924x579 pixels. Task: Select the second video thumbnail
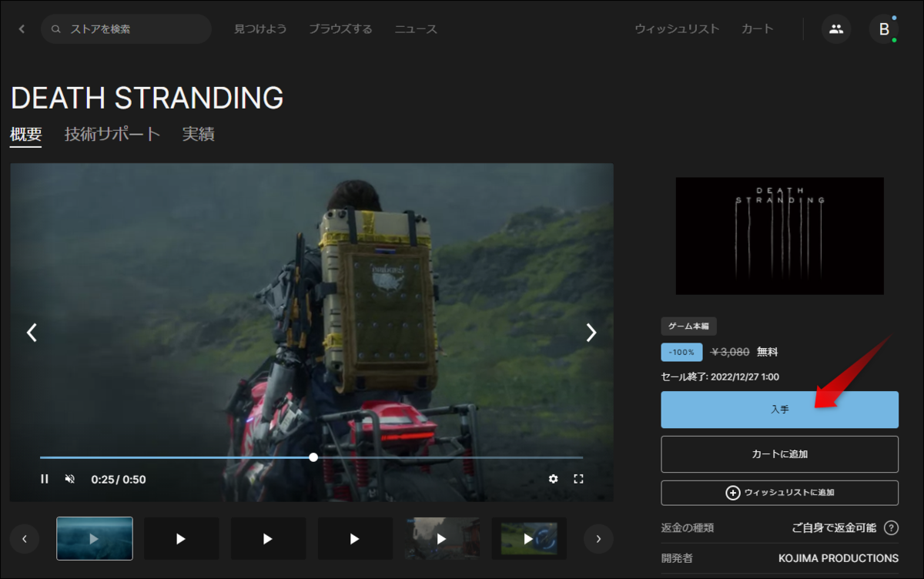click(181, 538)
